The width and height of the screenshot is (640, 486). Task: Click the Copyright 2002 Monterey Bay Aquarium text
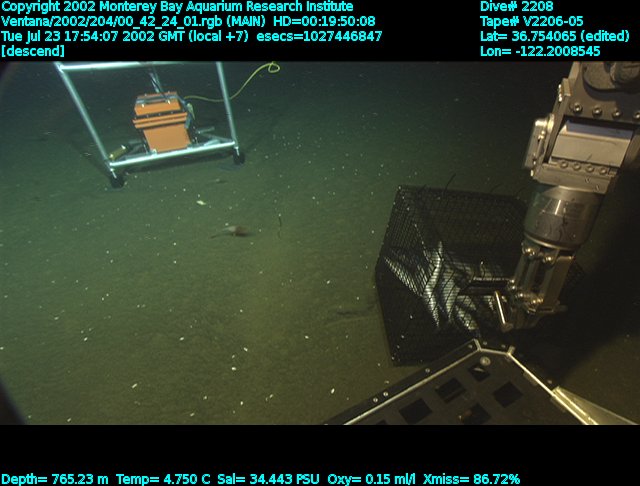(177, 6)
